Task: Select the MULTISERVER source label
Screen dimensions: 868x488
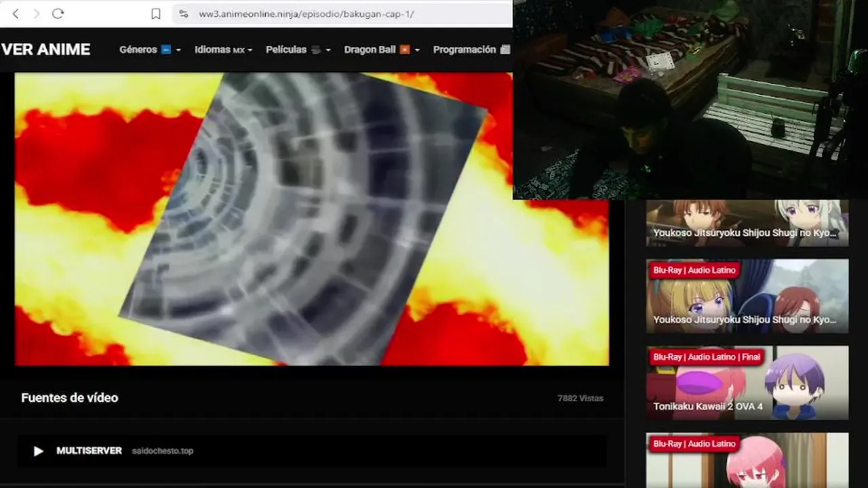Action: pyautogui.click(x=89, y=451)
